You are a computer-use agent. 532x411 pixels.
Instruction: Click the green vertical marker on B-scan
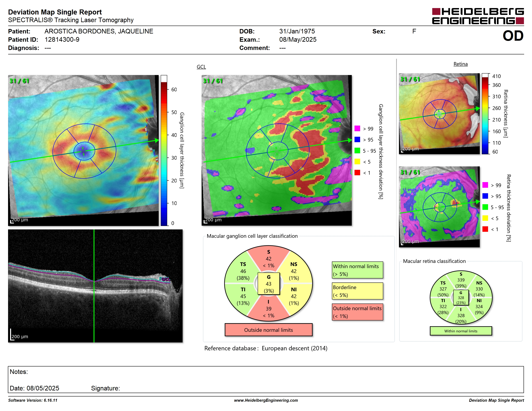[94, 286]
